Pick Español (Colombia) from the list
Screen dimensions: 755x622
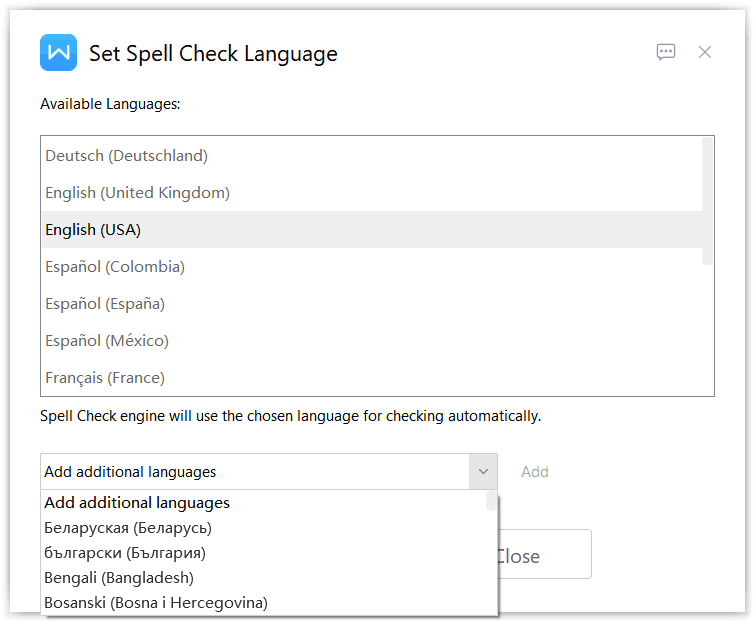click(115, 267)
